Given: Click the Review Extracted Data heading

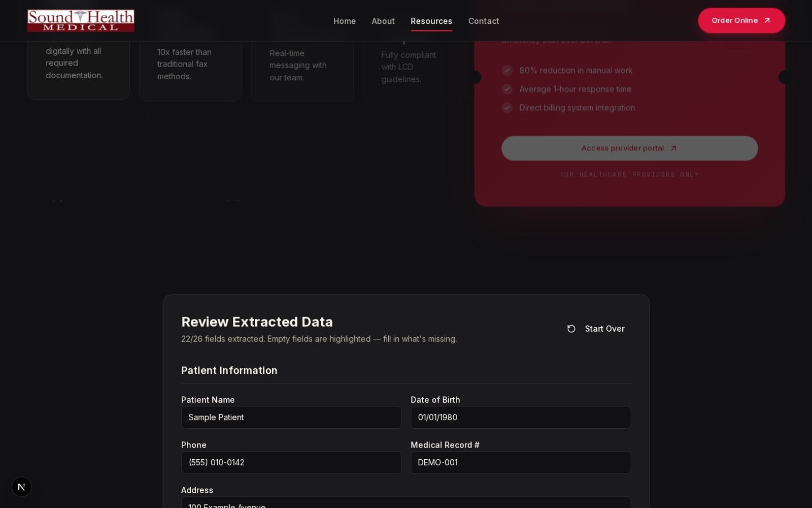Looking at the screenshot, I should (257, 322).
